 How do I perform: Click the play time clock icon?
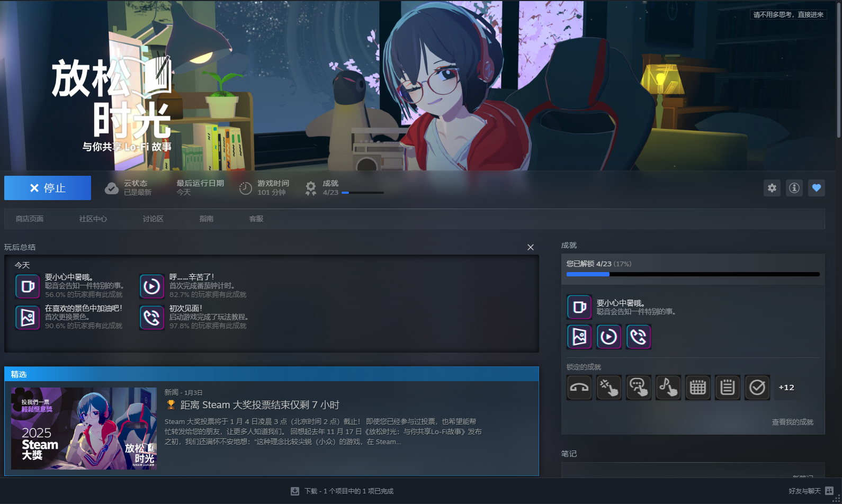(x=245, y=188)
